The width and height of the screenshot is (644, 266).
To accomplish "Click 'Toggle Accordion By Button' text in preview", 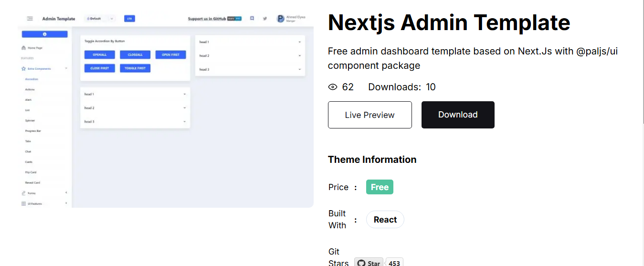I will click(x=105, y=41).
